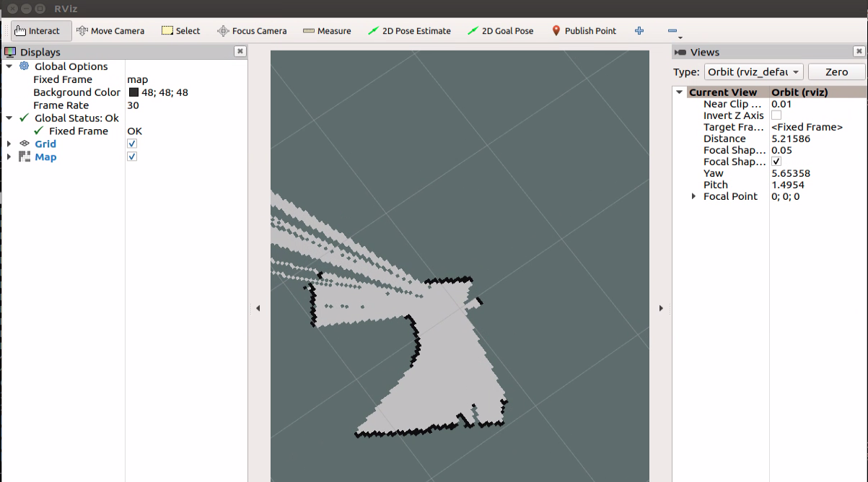Expand the Grid display node

9,144
